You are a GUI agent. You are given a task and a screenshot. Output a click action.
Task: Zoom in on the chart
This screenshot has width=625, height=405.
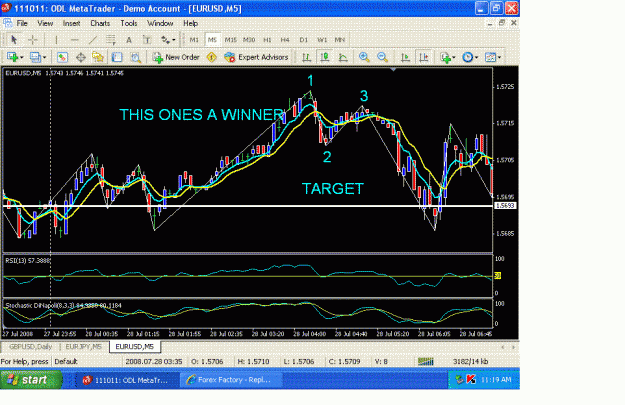364,57
